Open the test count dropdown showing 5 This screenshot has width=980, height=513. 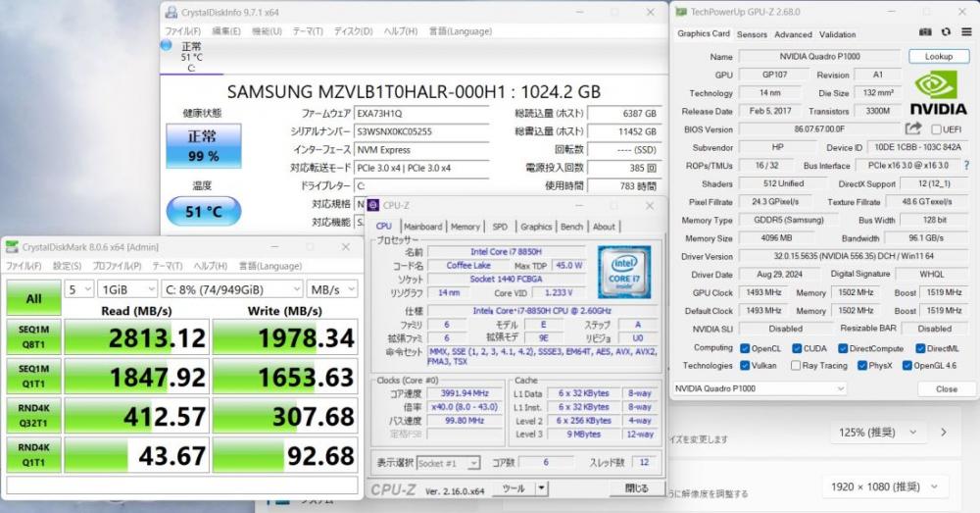[78, 289]
